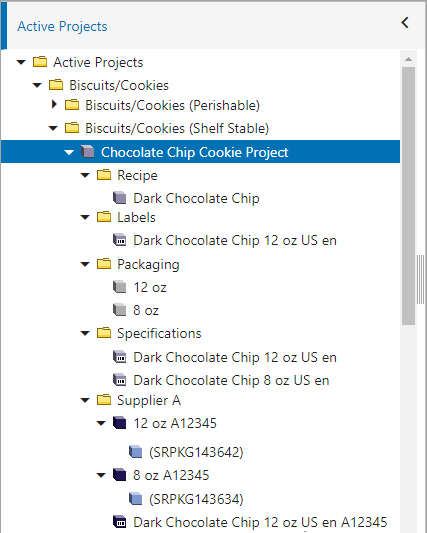Screen dimensions: 427x533
Task: Select Dark Chocolate Chip 8 oz US en specification
Action: click(x=231, y=380)
